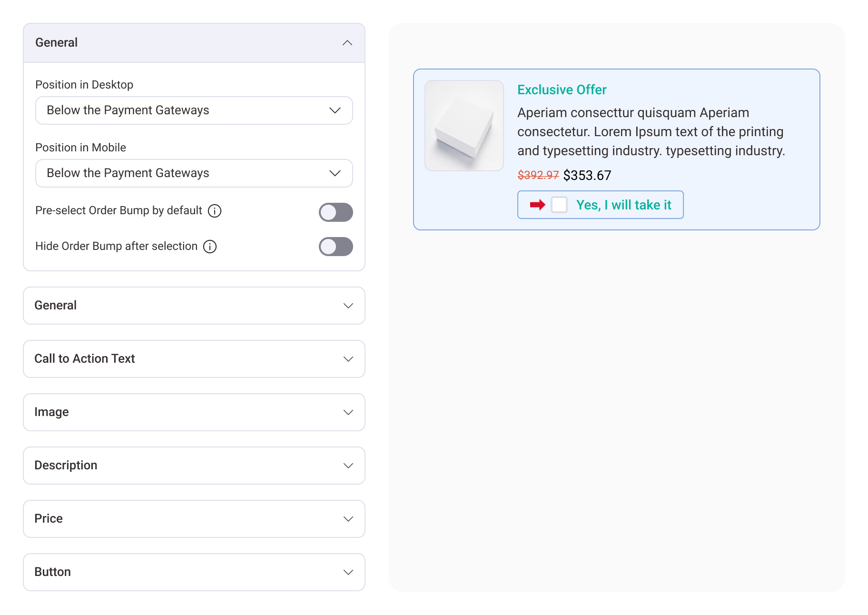Click Yes, I will take it button text
Screen dimensions: 868x615
pos(623,205)
